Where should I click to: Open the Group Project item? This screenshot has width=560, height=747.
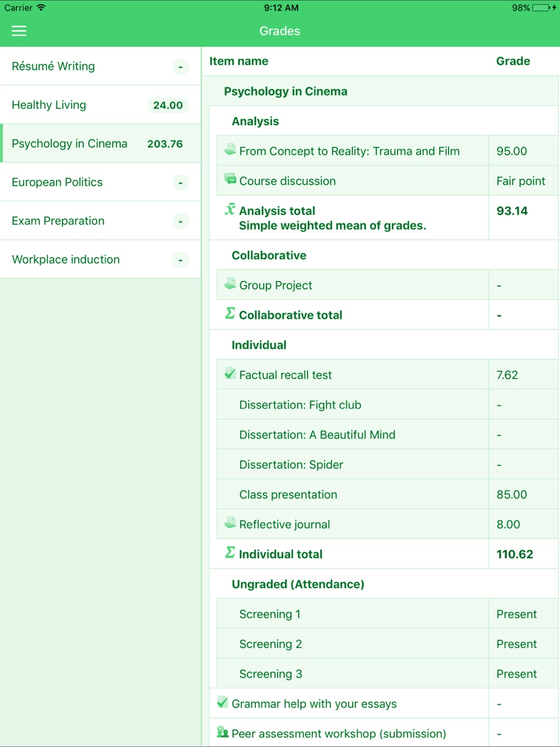[x=276, y=285]
